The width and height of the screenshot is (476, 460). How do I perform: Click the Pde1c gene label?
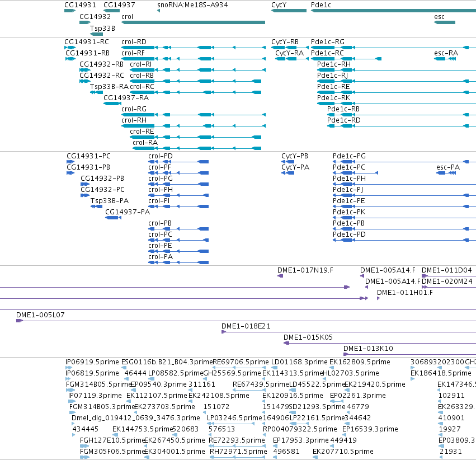point(321,5)
